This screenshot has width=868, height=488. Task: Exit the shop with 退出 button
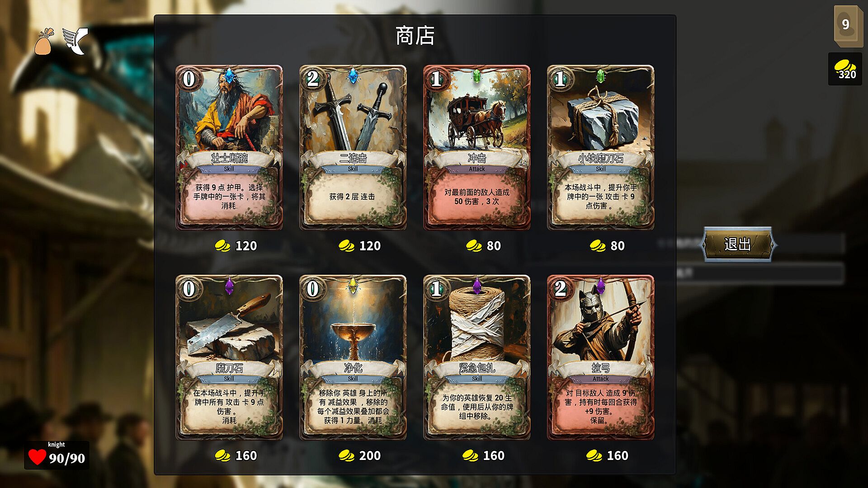tap(737, 244)
